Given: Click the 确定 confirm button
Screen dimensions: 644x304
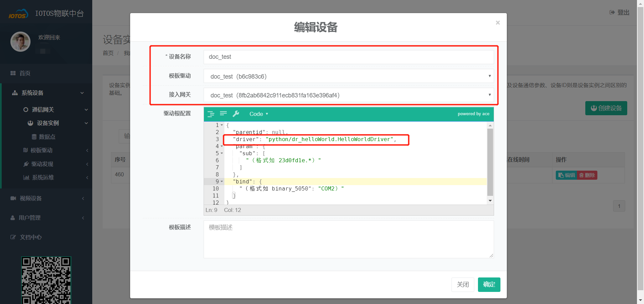Looking at the screenshot, I should tap(489, 285).
